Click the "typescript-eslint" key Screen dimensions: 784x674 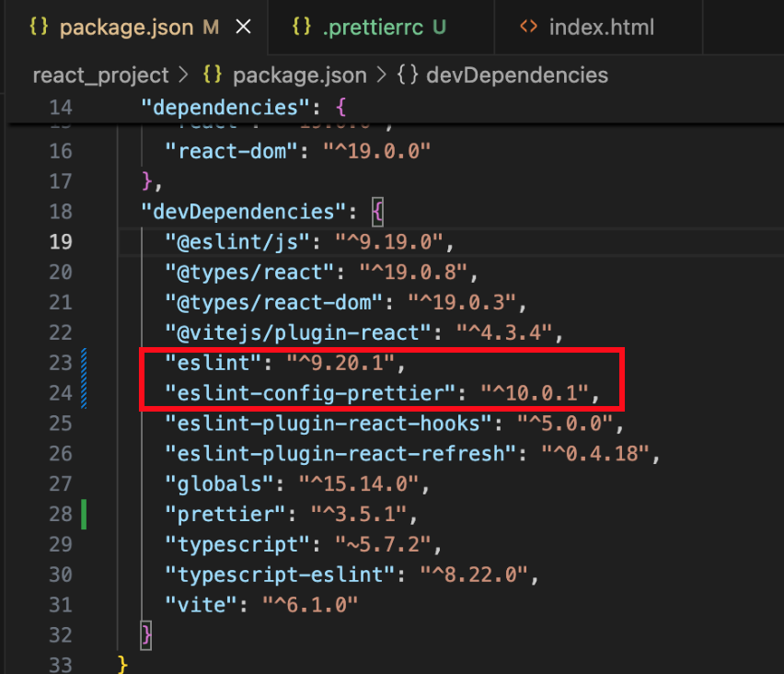(281, 575)
